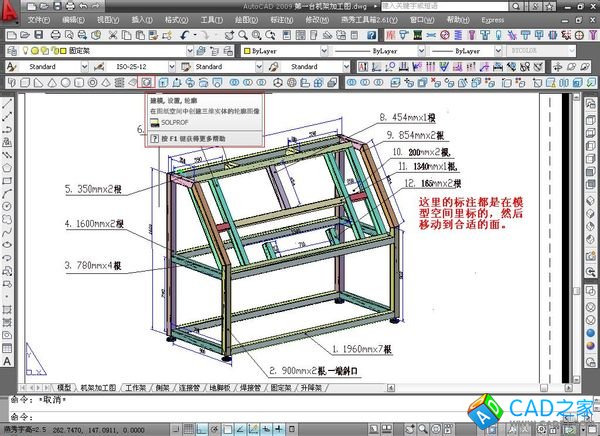Image resolution: width=600 pixels, height=436 pixels.
Task: Open the 标注(N) menu
Action: click(x=270, y=19)
